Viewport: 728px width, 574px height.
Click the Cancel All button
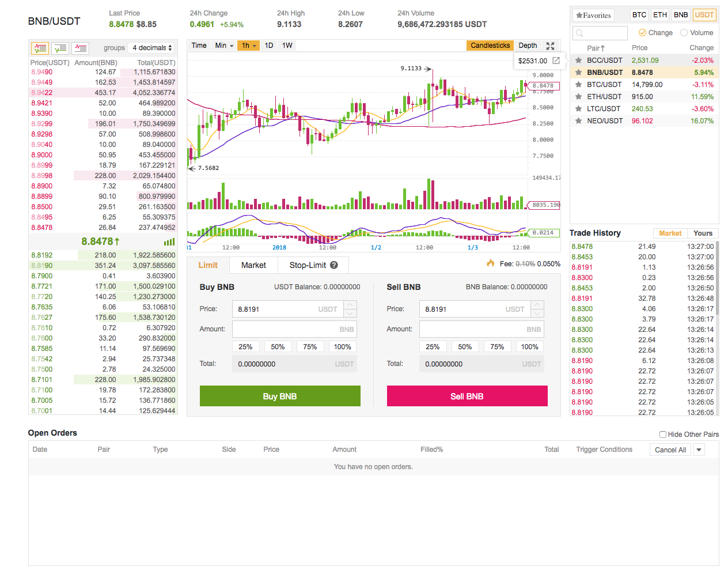click(x=670, y=450)
